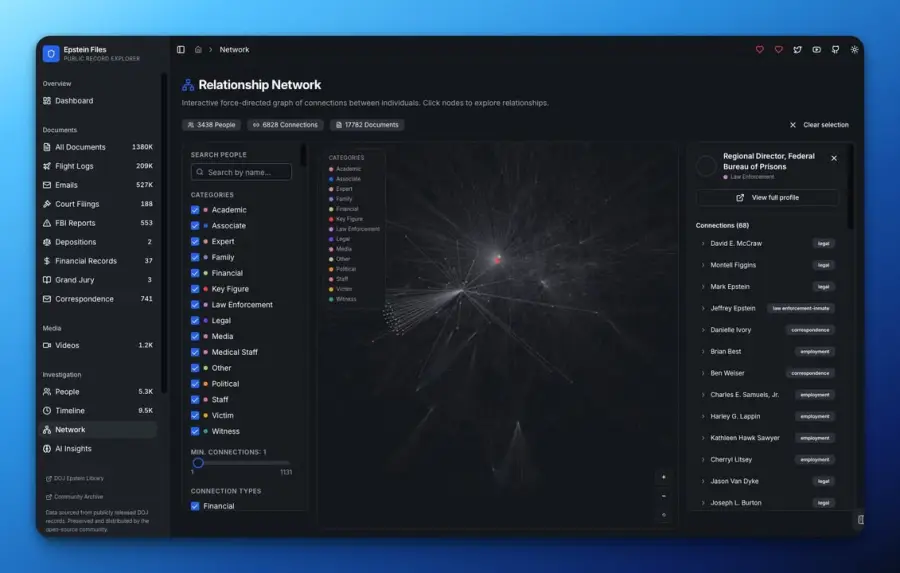The height and width of the screenshot is (573, 900).
Task: Click the Timeline clock icon
Action: [47, 411]
